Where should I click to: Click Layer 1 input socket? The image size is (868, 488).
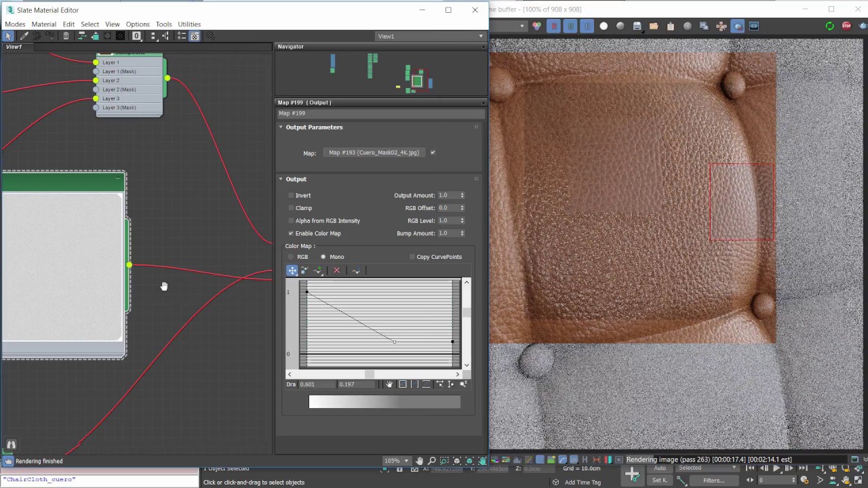click(96, 62)
